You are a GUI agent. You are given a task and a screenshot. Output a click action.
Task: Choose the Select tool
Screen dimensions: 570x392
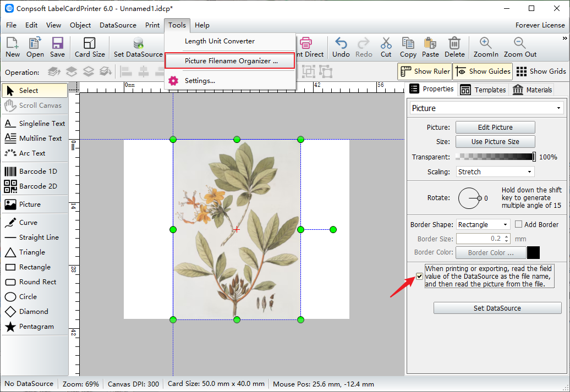click(x=35, y=91)
